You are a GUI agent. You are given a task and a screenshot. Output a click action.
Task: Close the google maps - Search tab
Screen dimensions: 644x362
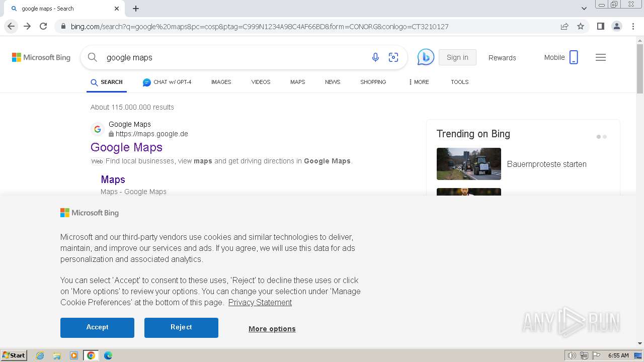(117, 9)
